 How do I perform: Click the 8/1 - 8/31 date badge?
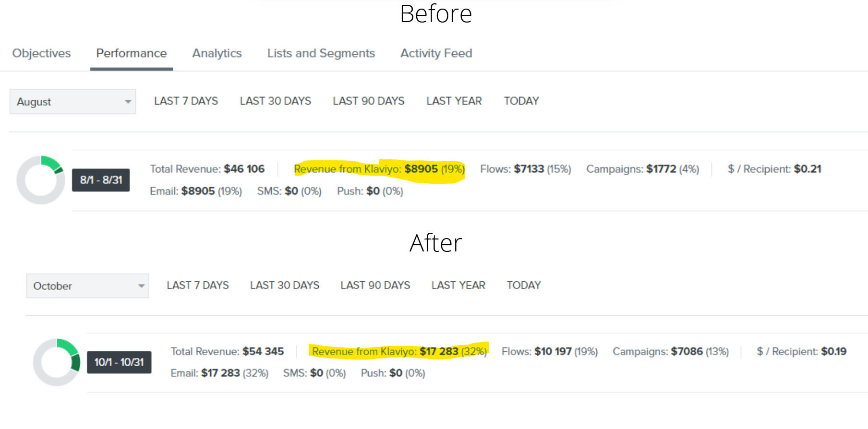coord(101,180)
